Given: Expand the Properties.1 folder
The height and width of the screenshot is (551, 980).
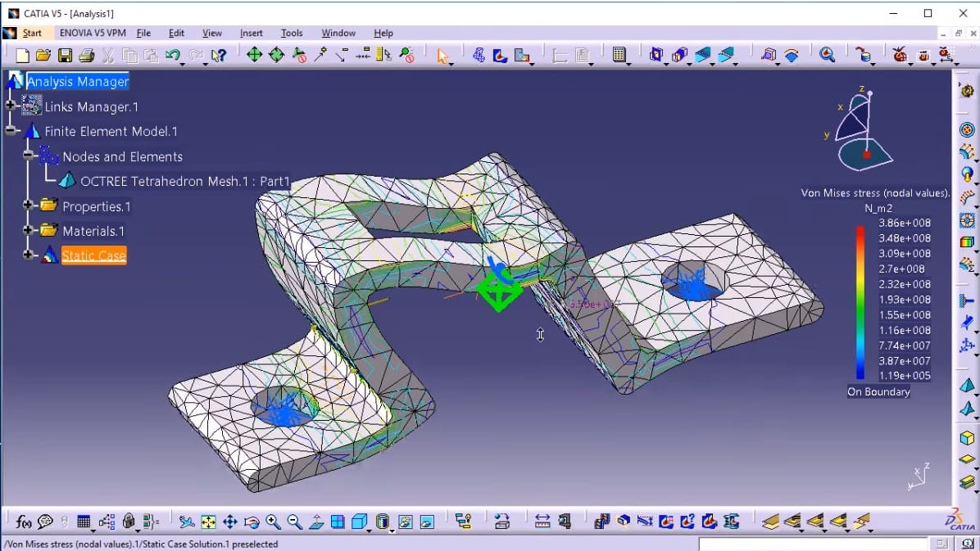Looking at the screenshot, I should coord(28,205).
